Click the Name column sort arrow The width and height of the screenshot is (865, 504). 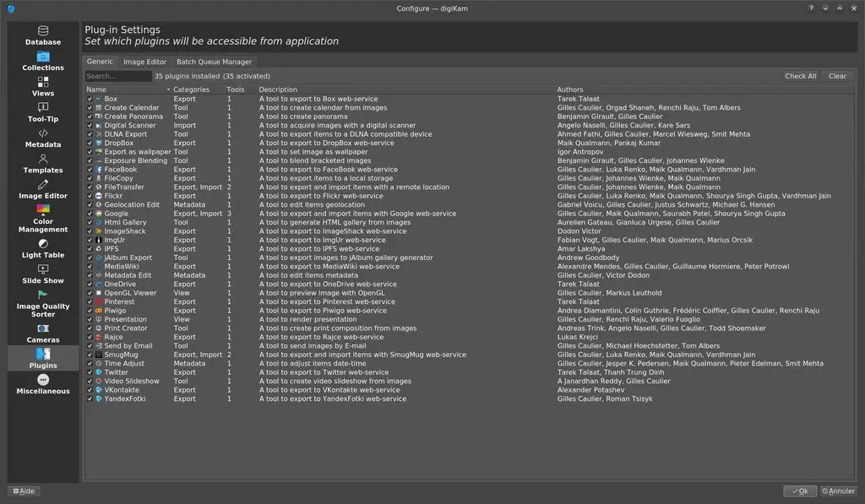tap(169, 89)
